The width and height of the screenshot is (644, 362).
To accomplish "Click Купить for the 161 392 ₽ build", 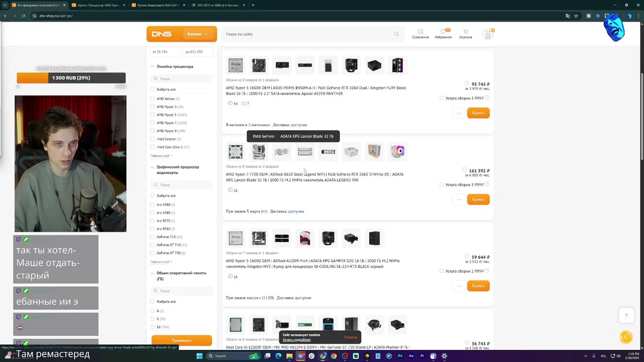I will 478,200.
